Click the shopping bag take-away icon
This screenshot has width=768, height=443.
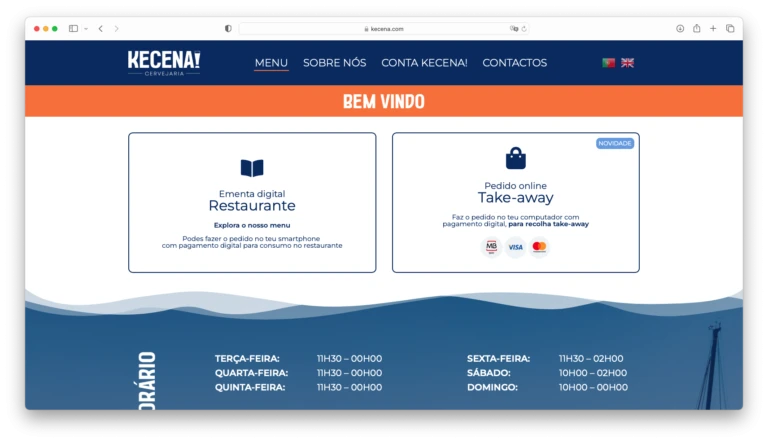click(x=515, y=158)
